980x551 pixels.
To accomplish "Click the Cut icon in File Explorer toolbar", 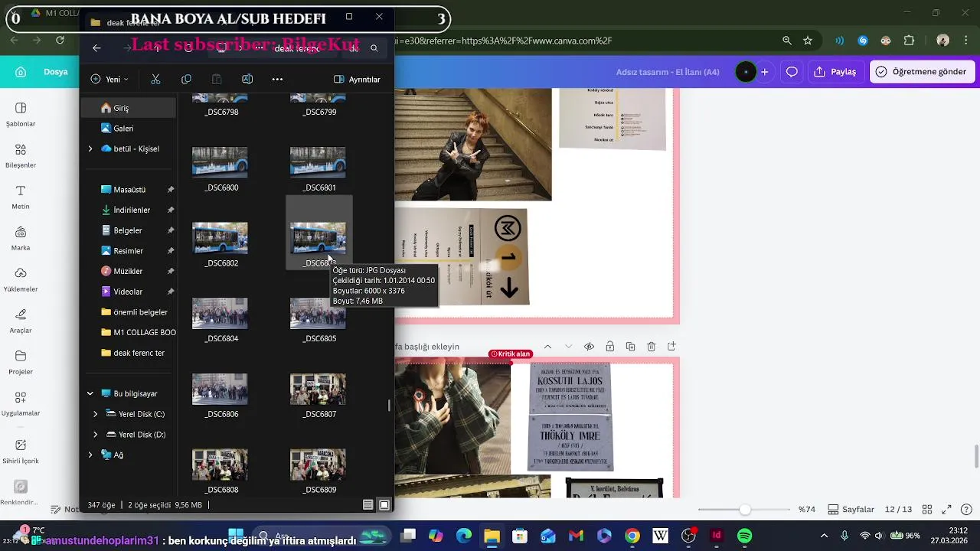I will (x=155, y=79).
